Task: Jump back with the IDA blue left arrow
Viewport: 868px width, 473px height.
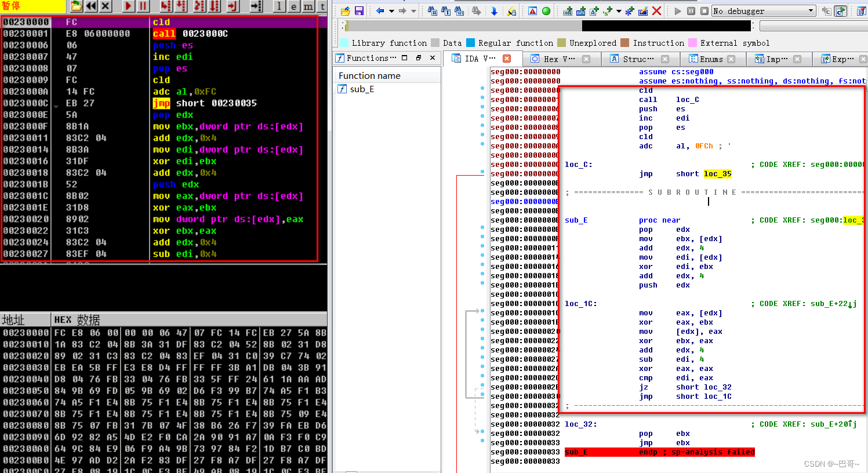Action: point(380,11)
